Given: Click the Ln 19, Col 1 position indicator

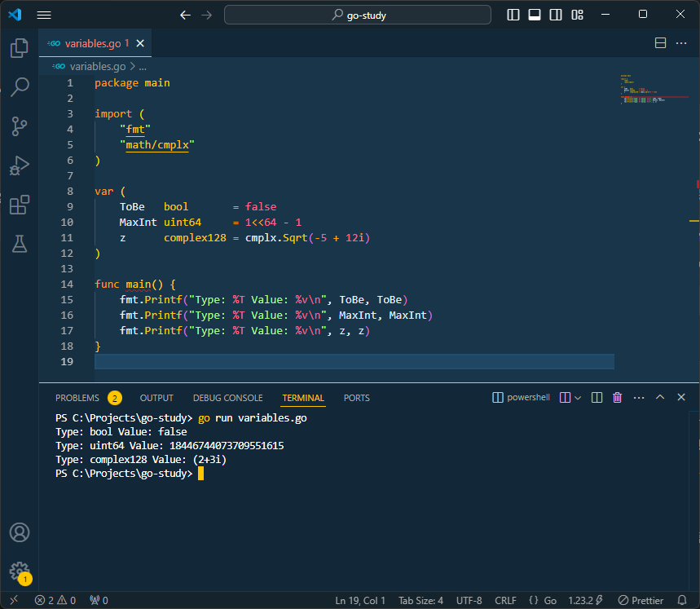Looking at the screenshot, I should pos(360,601).
